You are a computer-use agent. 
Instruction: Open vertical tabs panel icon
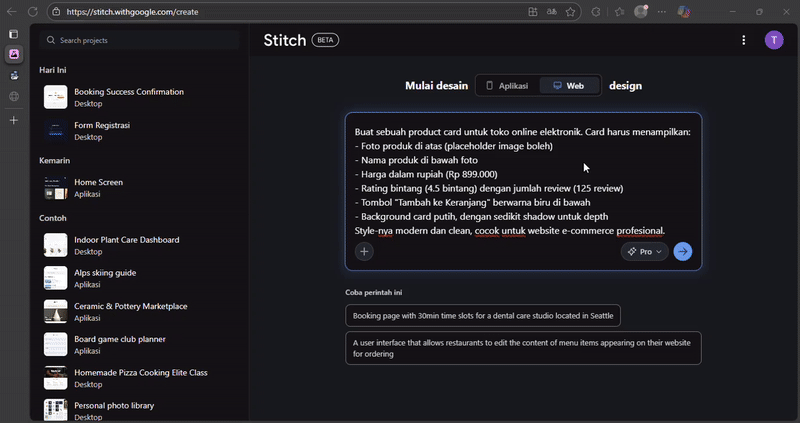click(x=14, y=34)
